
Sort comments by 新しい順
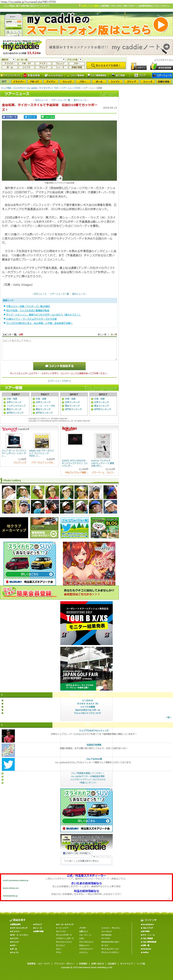click(102, 334)
